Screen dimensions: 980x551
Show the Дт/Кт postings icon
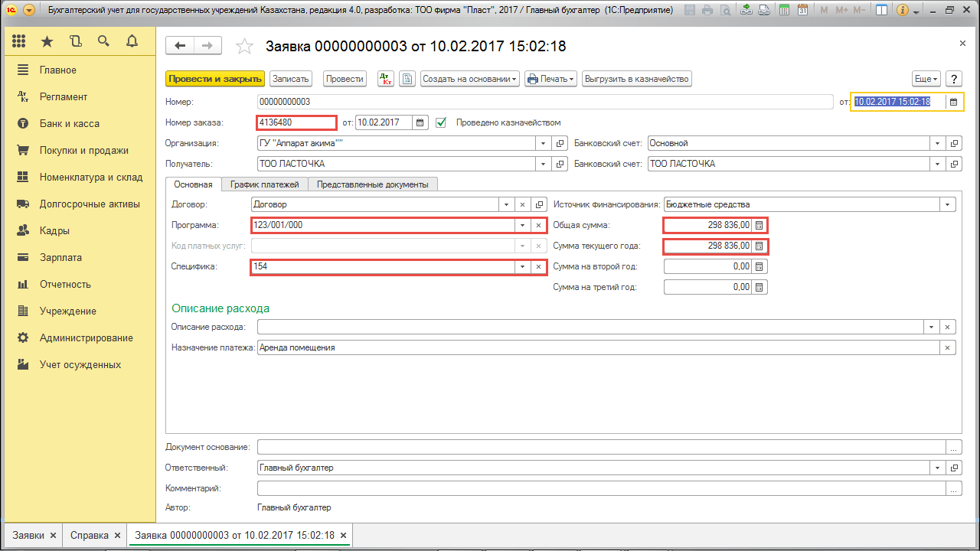tap(386, 79)
